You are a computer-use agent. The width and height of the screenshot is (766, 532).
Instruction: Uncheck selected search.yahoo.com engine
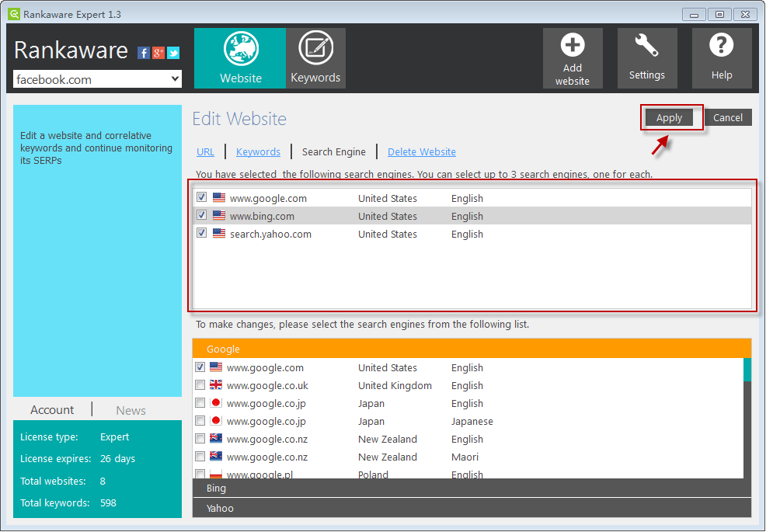point(201,233)
